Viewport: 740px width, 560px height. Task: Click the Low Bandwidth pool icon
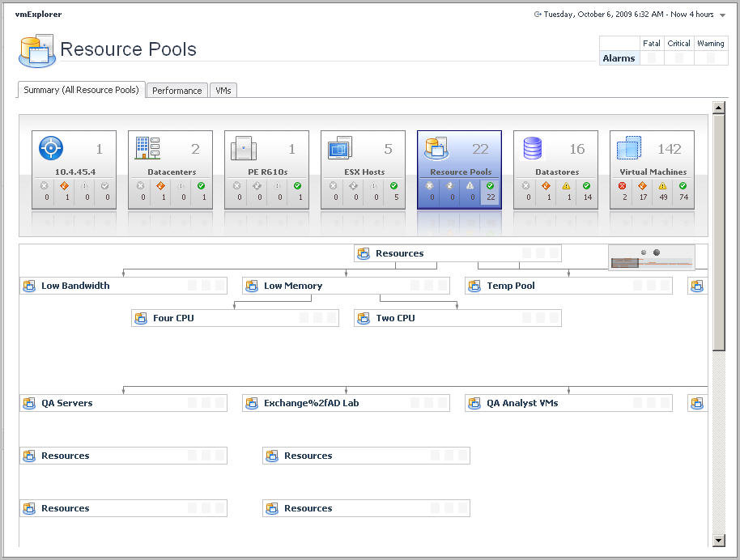(x=30, y=286)
